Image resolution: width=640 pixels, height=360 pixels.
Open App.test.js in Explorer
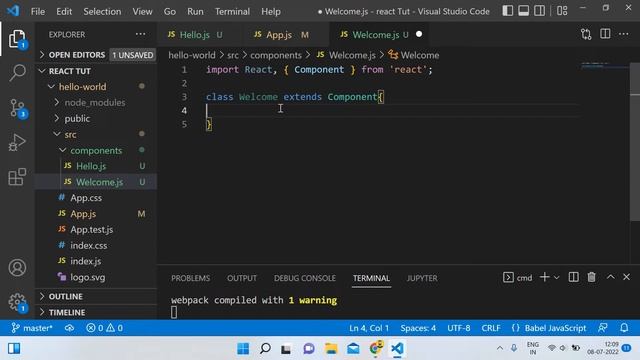tap(96, 229)
